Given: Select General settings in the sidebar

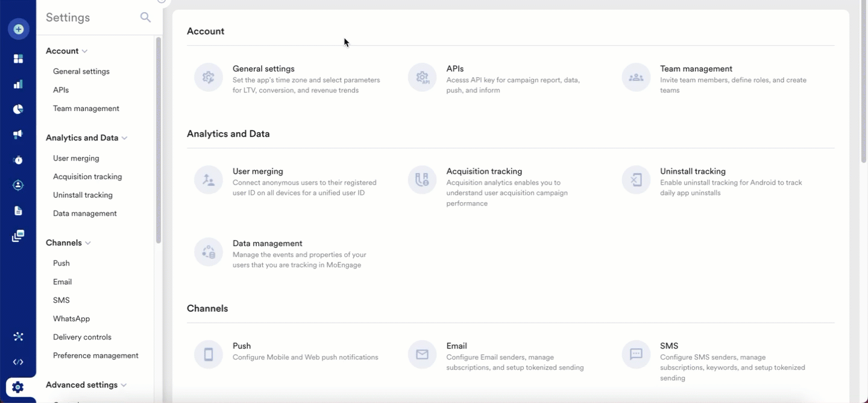Looking at the screenshot, I should pos(81,71).
